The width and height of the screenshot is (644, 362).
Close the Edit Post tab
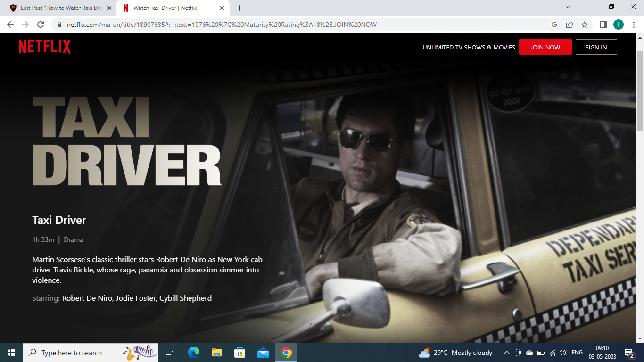click(109, 8)
